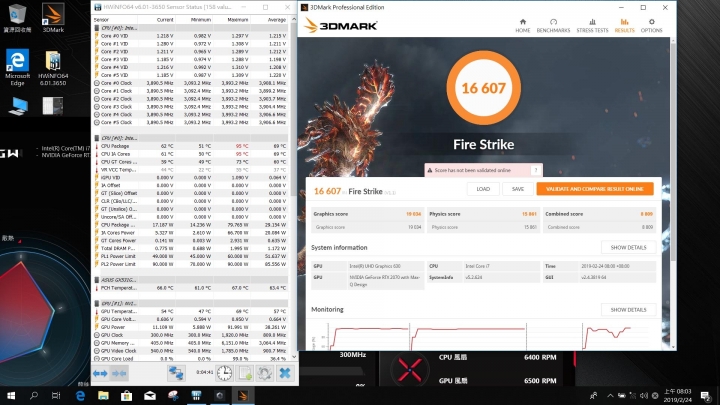Open Task View from the taskbar
720x405 pixels.
pyautogui.click(x=56, y=395)
